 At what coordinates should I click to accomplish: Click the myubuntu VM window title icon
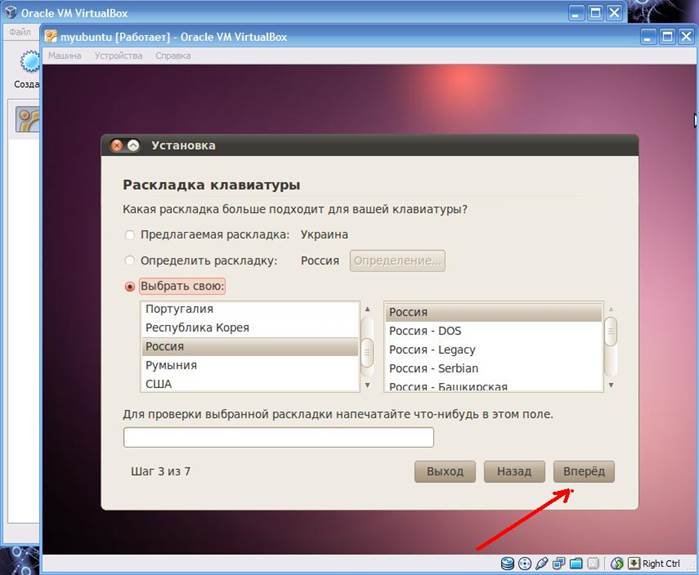point(52,37)
